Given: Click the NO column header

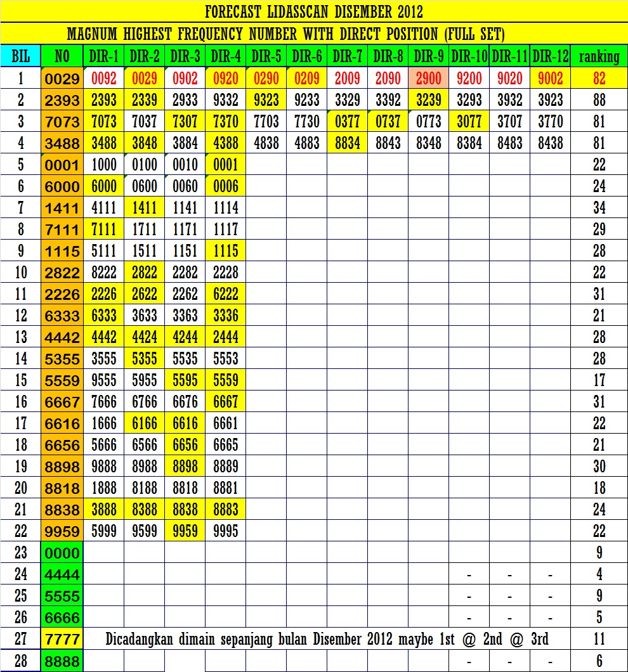Looking at the screenshot, I should pos(62,56).
